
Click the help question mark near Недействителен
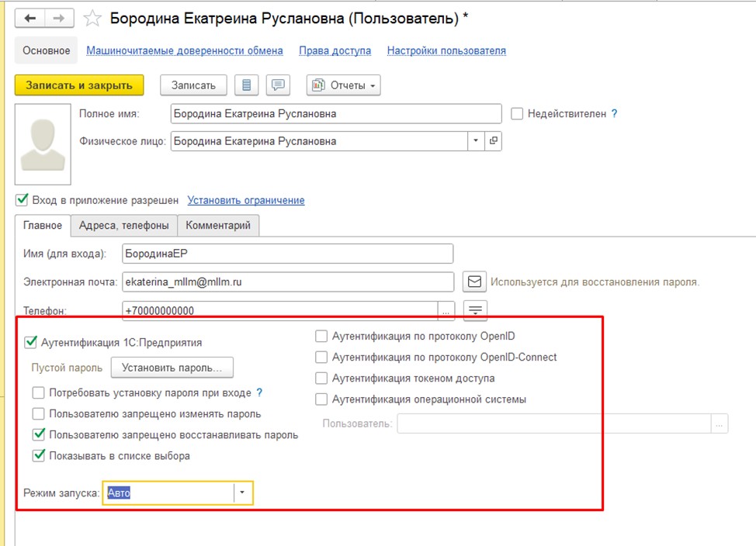[x=614, y=114]
